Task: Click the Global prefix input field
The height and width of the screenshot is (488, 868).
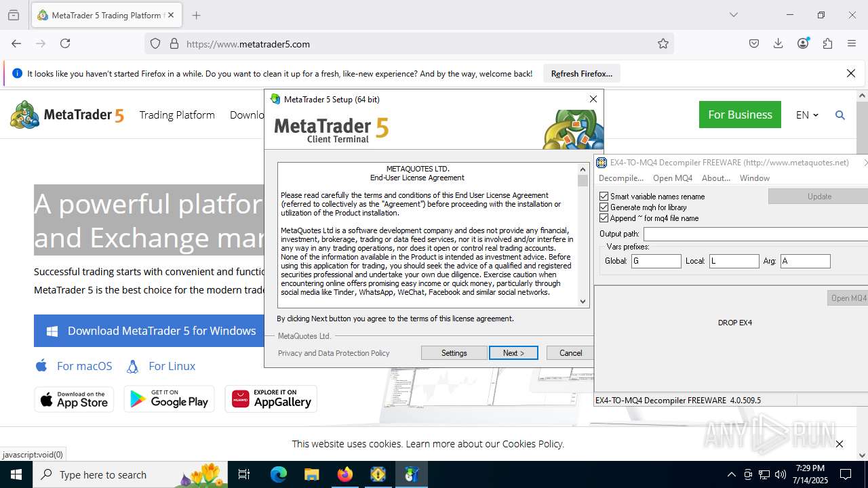Action: pyautogui.click(x=656, y=261)
